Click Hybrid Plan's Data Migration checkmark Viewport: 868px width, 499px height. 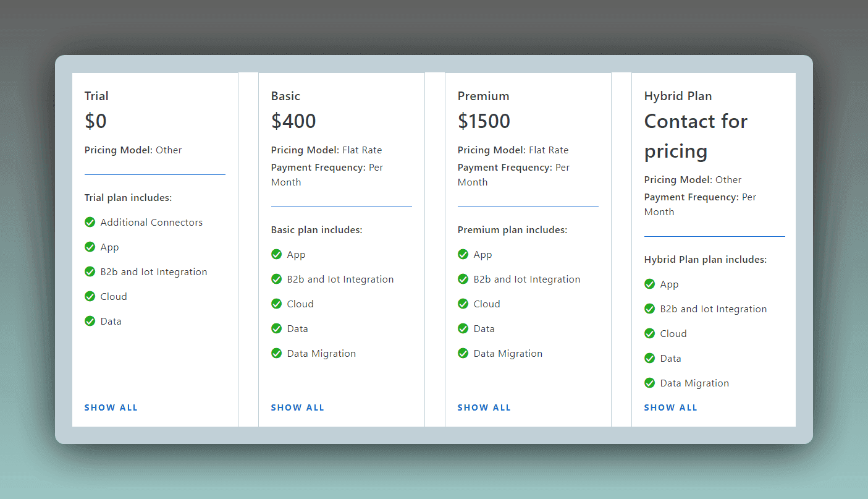coord(650,383)
